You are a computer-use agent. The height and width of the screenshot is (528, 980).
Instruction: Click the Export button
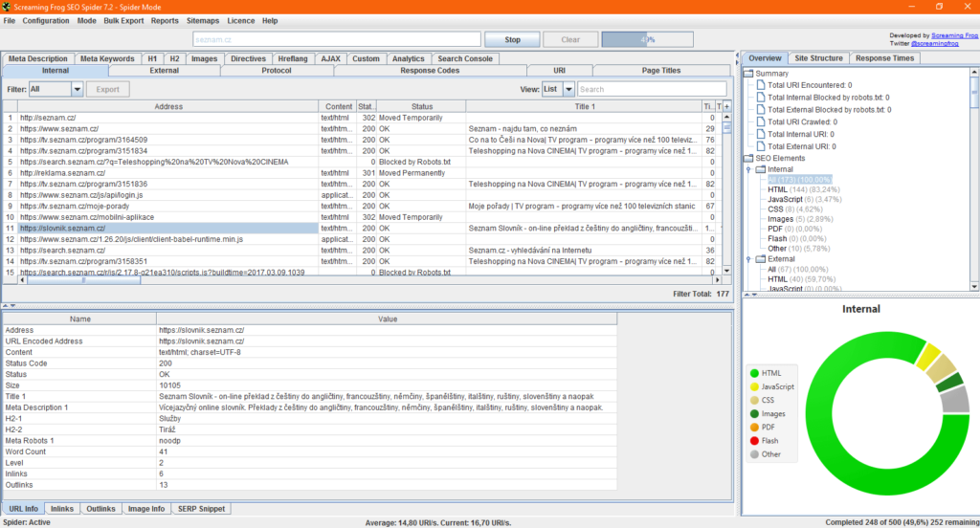point(107,89)
